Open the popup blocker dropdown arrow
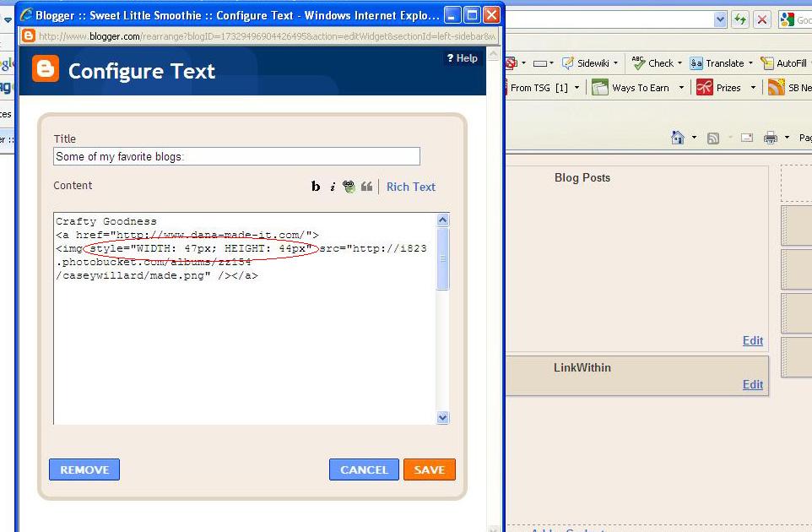The height and width of the screenshot is (532, 812). [x=523, y=63]
